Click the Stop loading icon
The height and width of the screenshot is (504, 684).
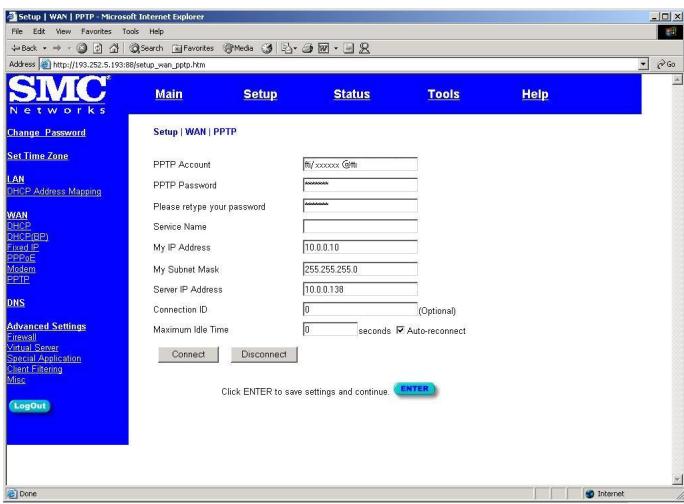(82, 48)
